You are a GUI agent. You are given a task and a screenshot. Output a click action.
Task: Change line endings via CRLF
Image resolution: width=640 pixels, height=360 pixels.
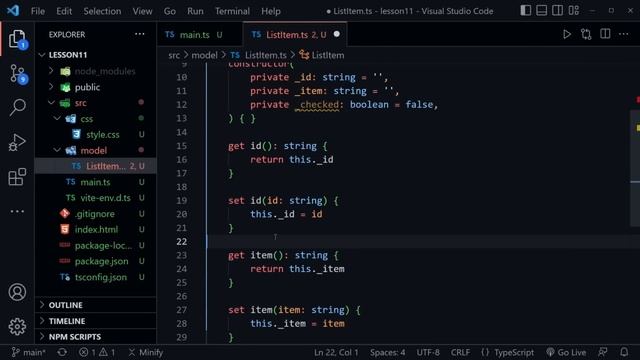(460, 352)
